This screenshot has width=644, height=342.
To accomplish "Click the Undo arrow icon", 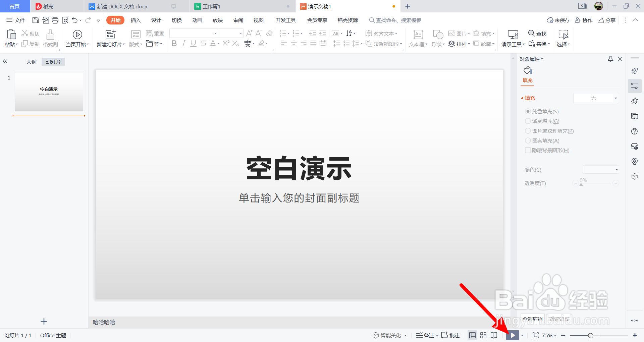I will [x=74, y=20].
